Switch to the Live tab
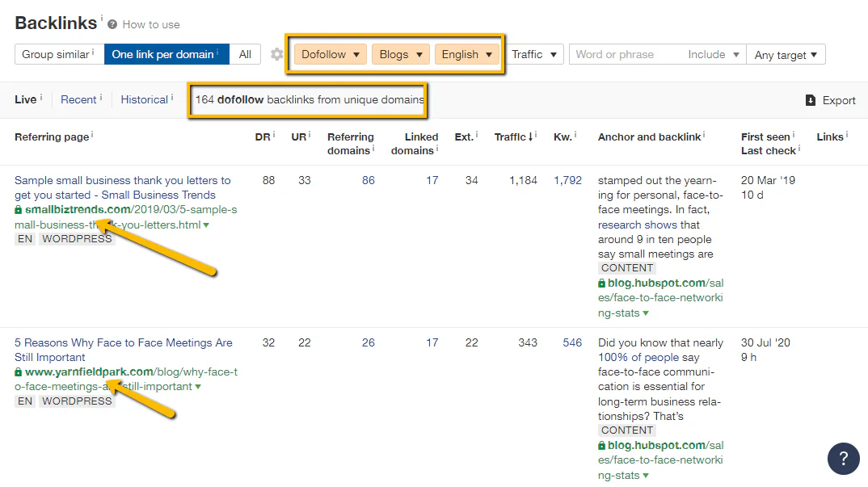This screenshot has height=487, width=868. 26,99
